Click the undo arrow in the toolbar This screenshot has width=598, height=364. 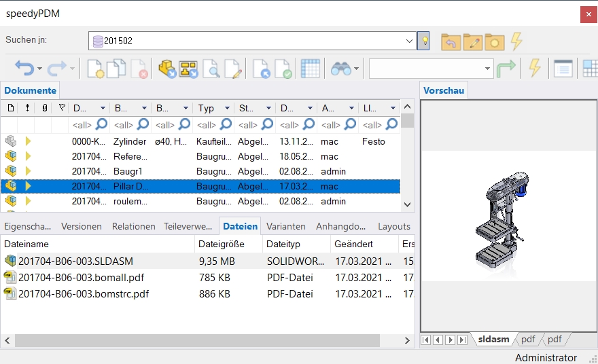click(24, 68)
